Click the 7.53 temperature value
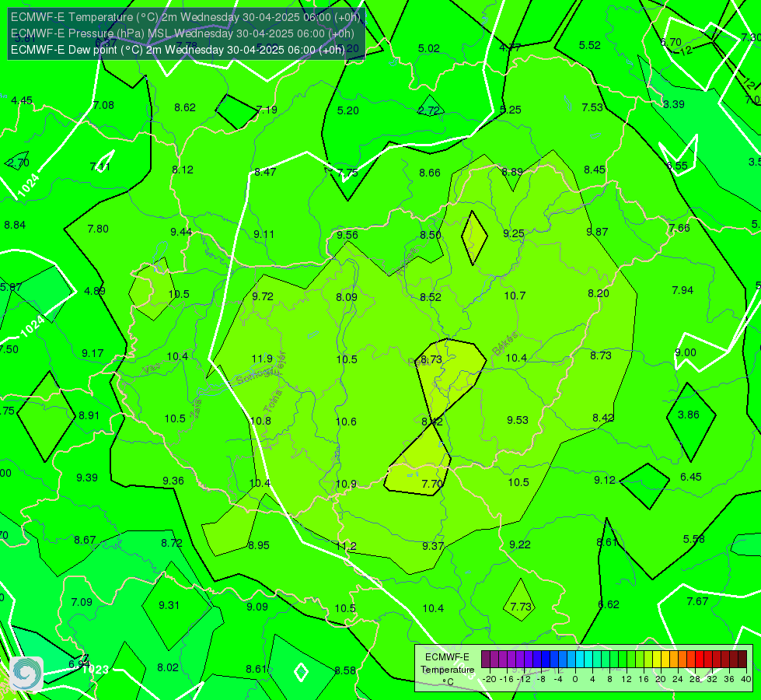Screen dimensions: 761x700 [592, 107]
